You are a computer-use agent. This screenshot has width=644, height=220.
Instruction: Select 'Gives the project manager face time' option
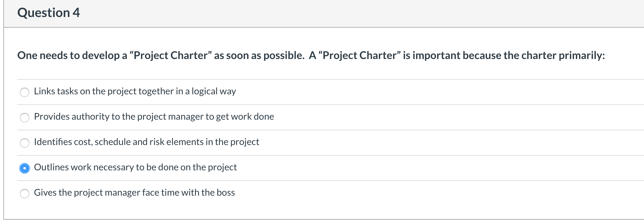coord(25,193)
